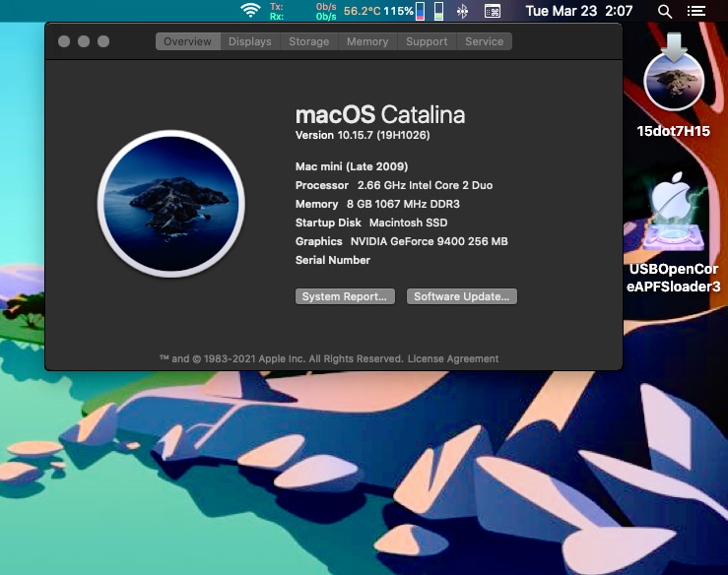Screen dimensions: 728x575
Task: Click the macOS Catalina title text
Action: 380,114
